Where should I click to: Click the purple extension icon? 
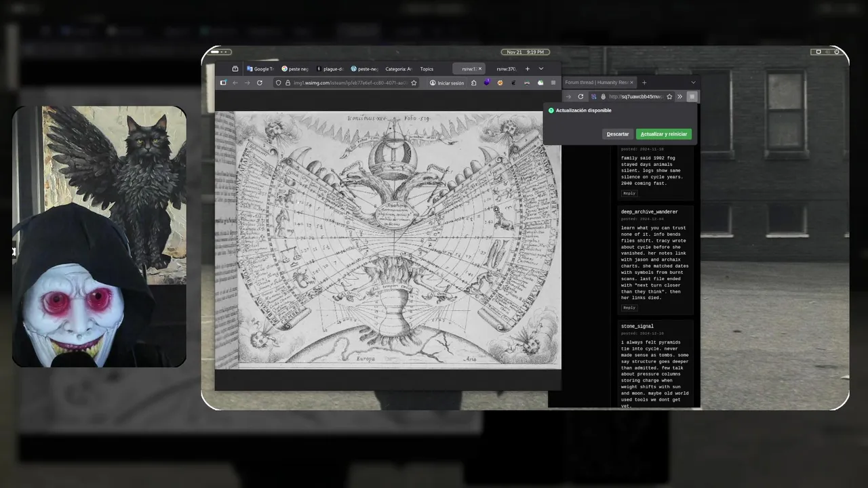point(487,83)
